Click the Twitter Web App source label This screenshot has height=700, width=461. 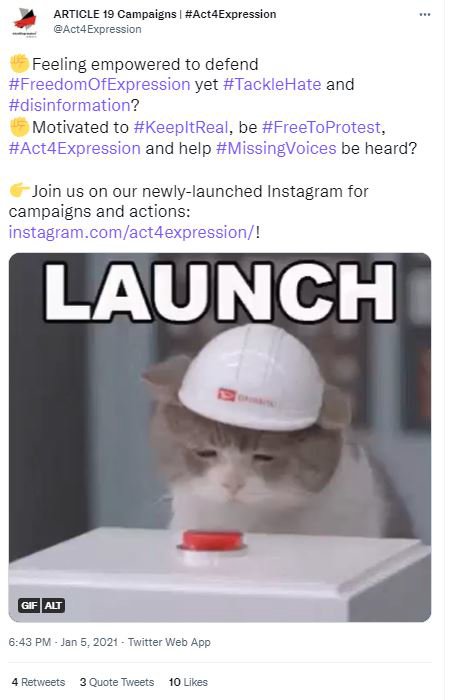click(169, 642)
